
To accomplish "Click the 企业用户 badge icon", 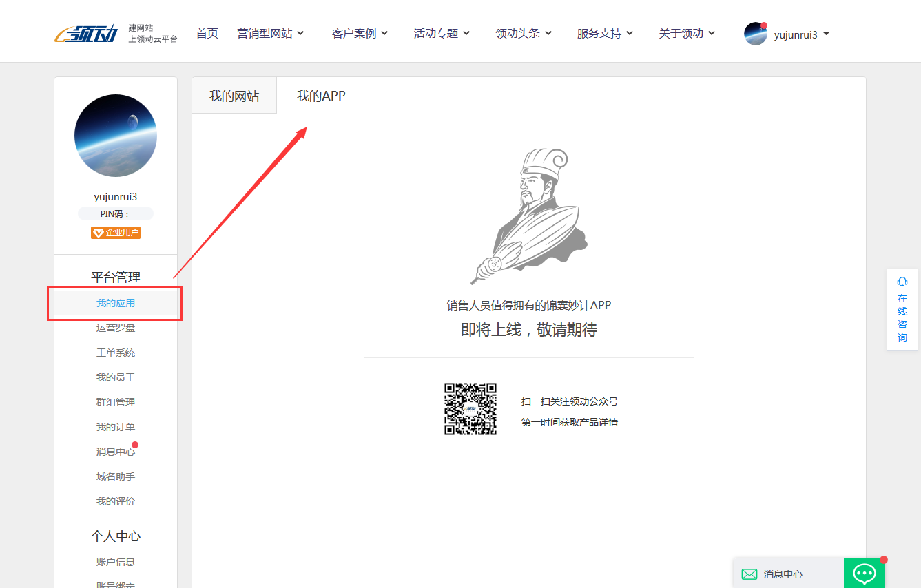I will [115, 232].
